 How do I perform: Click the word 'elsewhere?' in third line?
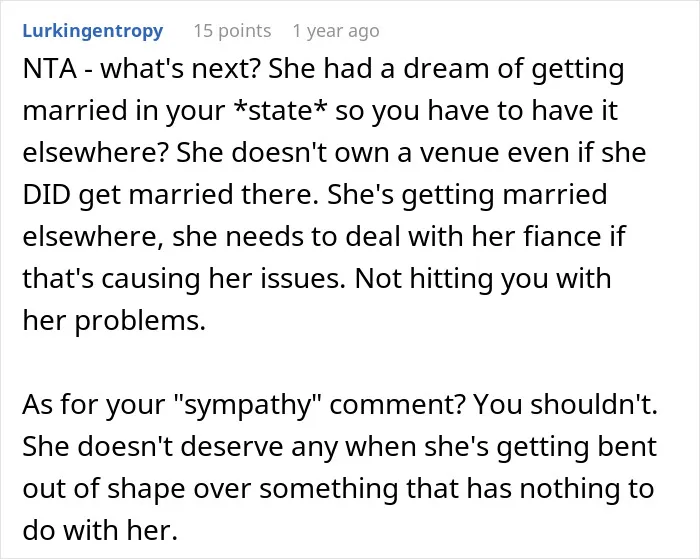point(95,153)
